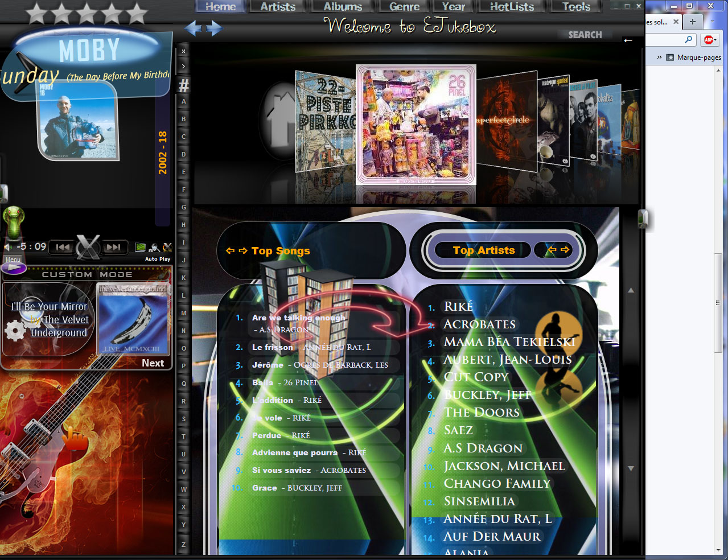This screenshot has height=560, width=728.
Task: Open the HotLists tab
Action: point(512,6)
